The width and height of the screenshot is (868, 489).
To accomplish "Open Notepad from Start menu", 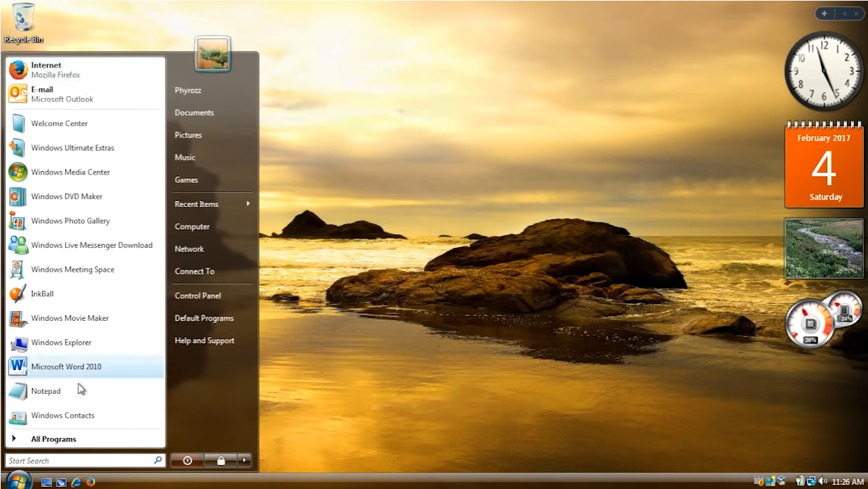I will pyautogui.click(x=85, y=391).
